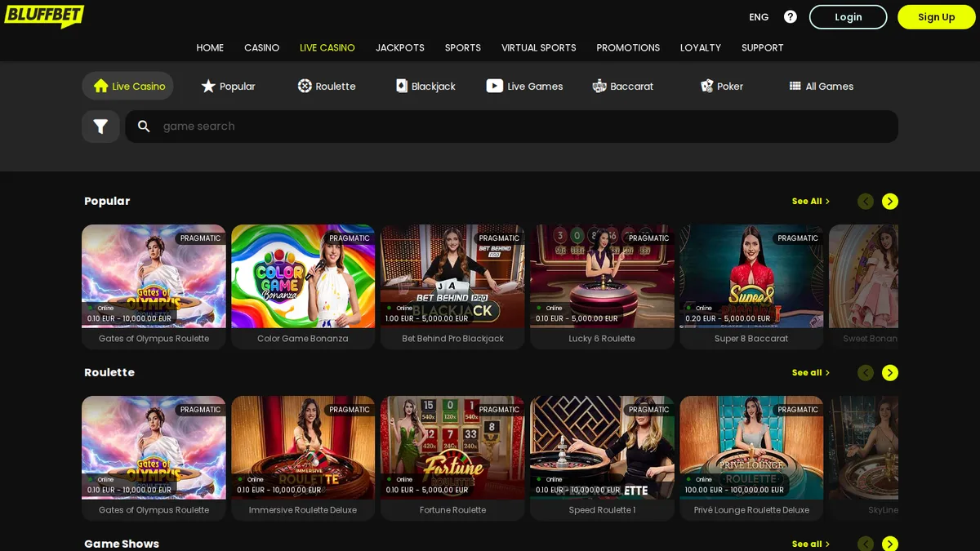Click Game Shows row next arrow
This screenshot has height=551, width=980.
(x=890, y=544)
